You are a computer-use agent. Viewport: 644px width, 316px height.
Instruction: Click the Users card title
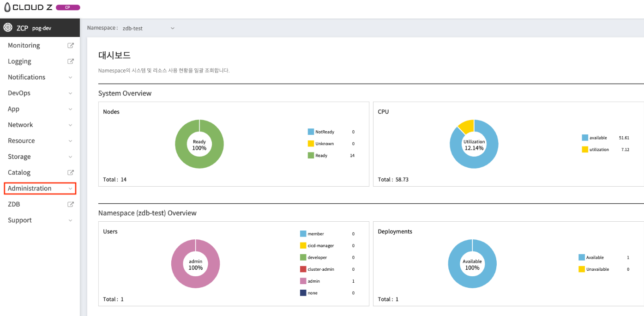pos(110,231)
